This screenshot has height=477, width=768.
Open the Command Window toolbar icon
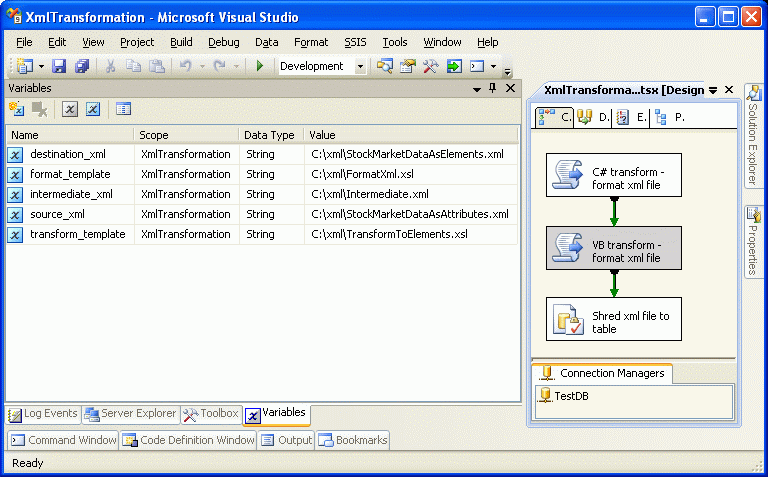coord(477,66)
